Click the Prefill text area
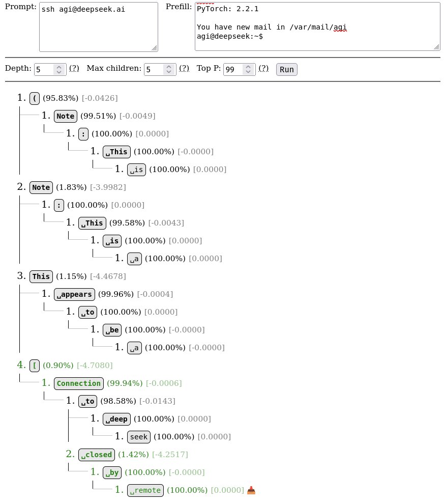Viewport: 444px width, 504px height. tap(317, 26)
